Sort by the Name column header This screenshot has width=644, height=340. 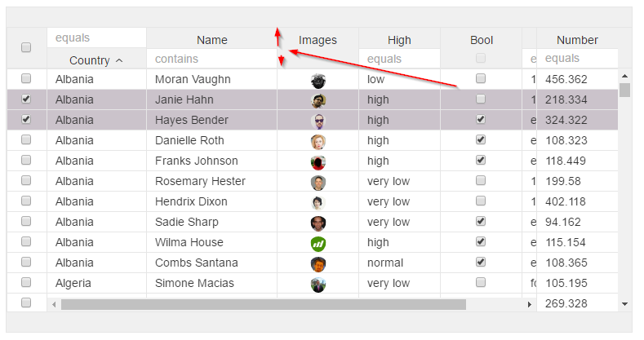click(212, 40)
